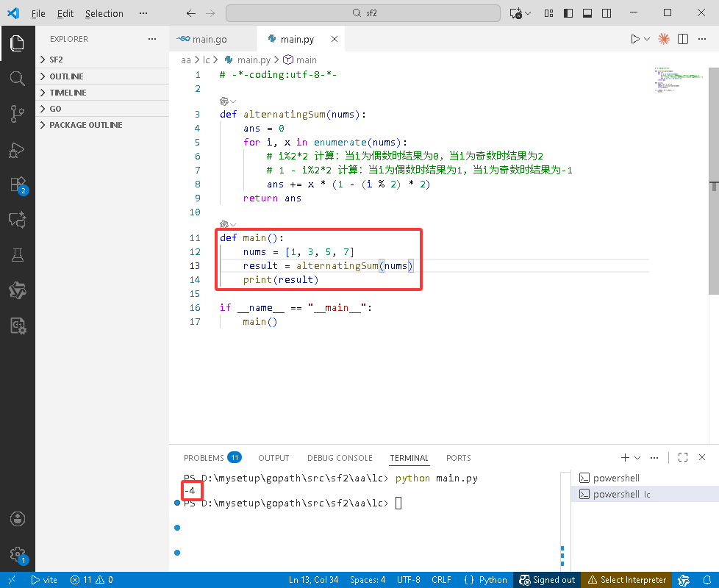
Task: Open the Testing flask view
Action: (x=18, y=255)
